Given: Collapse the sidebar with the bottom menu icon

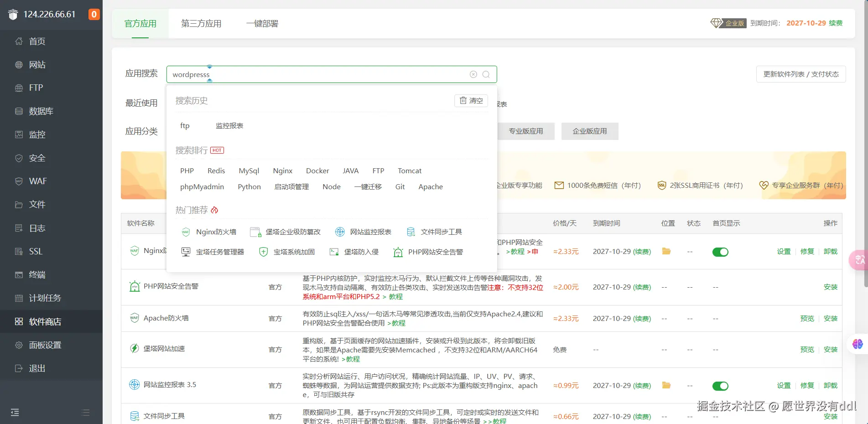Looking at the screenshot, I should pos(15,413).
